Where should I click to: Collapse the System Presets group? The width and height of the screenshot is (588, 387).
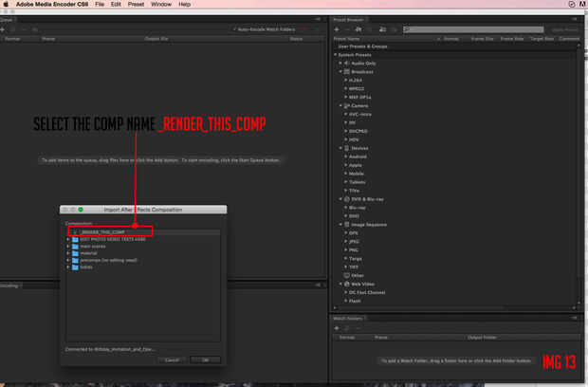(335, 55)
